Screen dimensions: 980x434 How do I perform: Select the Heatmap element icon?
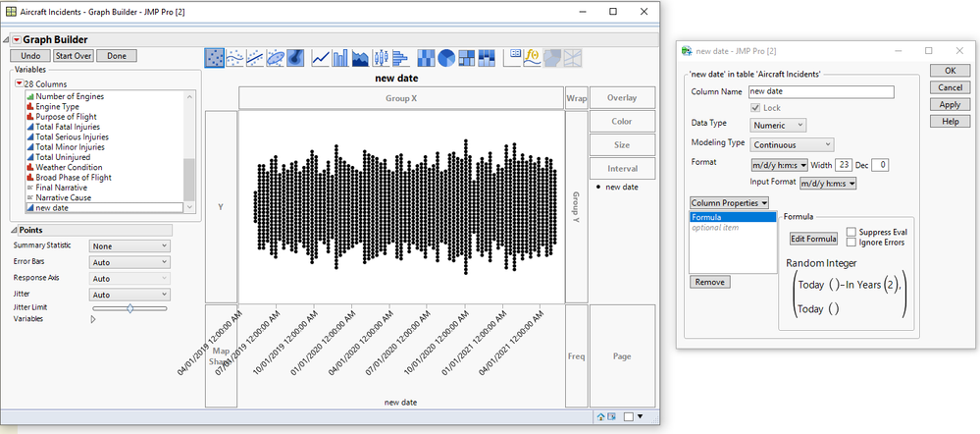pos(425,58)
